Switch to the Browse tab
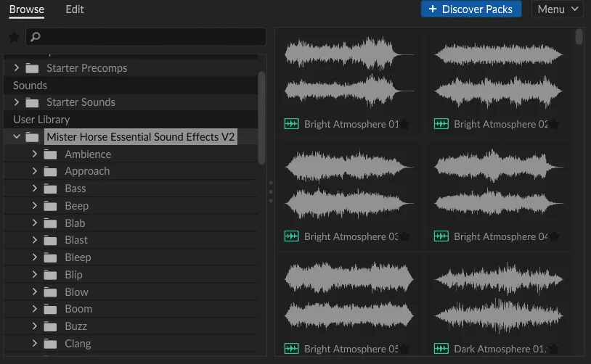The width and height of the screenshot is (591, 364). (x=26, y=9)
